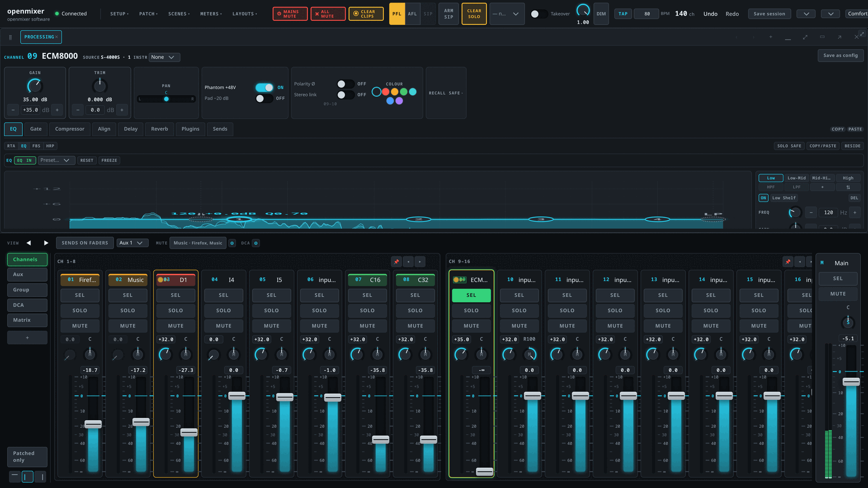Decrease EQ frequency with the minus stepper

811,212
